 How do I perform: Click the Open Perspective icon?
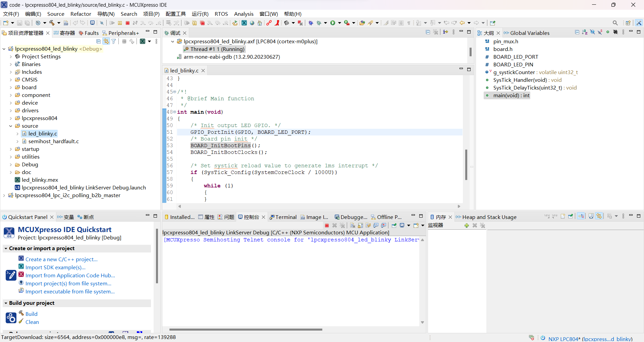click(628, 23)
